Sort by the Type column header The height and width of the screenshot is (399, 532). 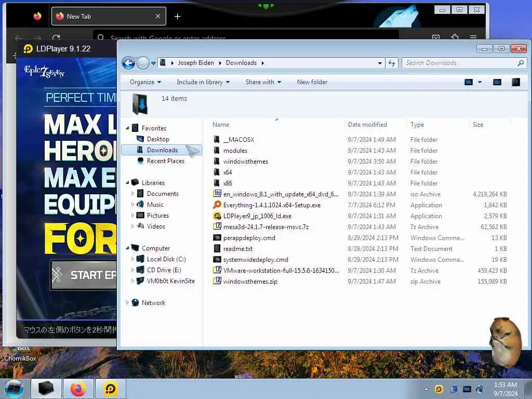[x=417, y=125]
